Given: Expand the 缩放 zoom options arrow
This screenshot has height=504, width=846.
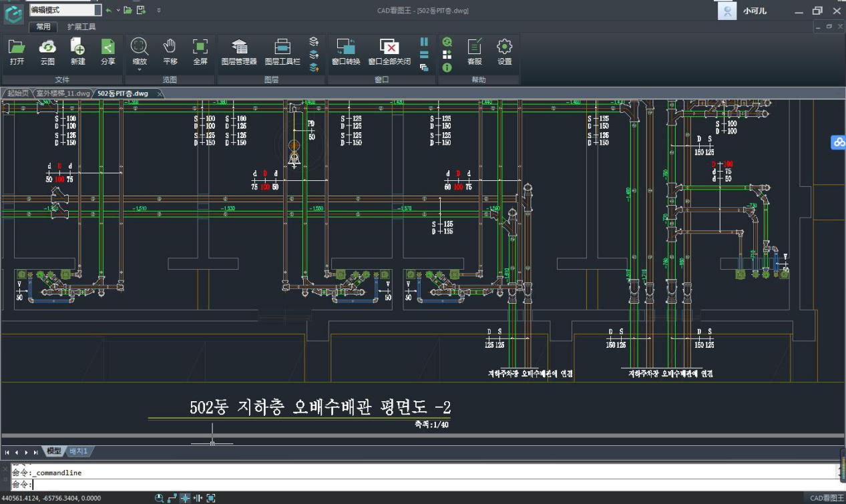Looking at the screenshot, I should (x=140, y=69).
